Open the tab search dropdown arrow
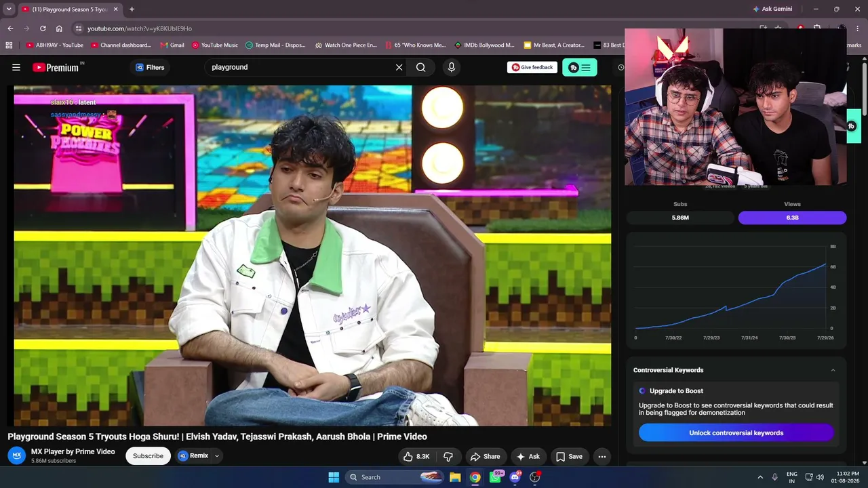Image resolution: width=868 pixels, height=488 pixels. pos(9,9)
